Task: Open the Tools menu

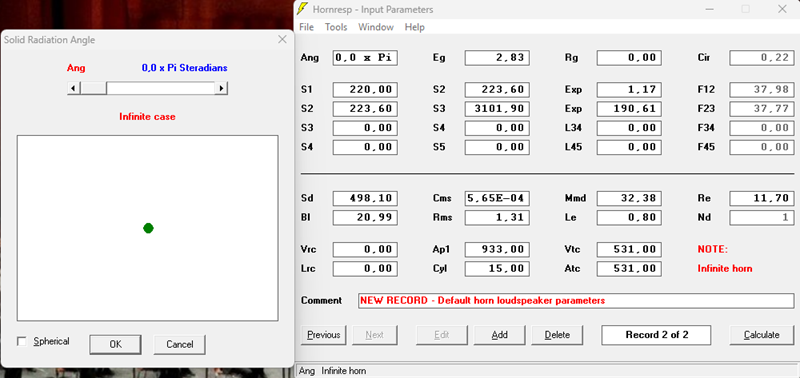Action: pos(336,27)
